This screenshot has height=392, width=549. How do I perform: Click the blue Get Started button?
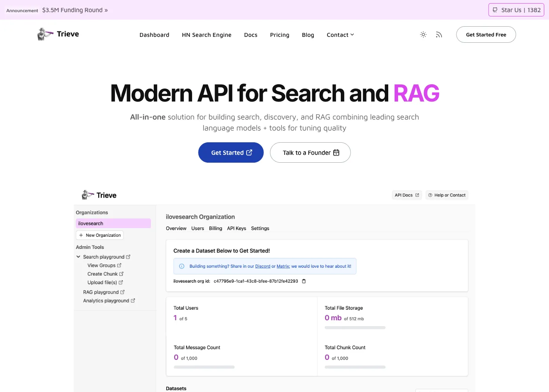(231, 152)
